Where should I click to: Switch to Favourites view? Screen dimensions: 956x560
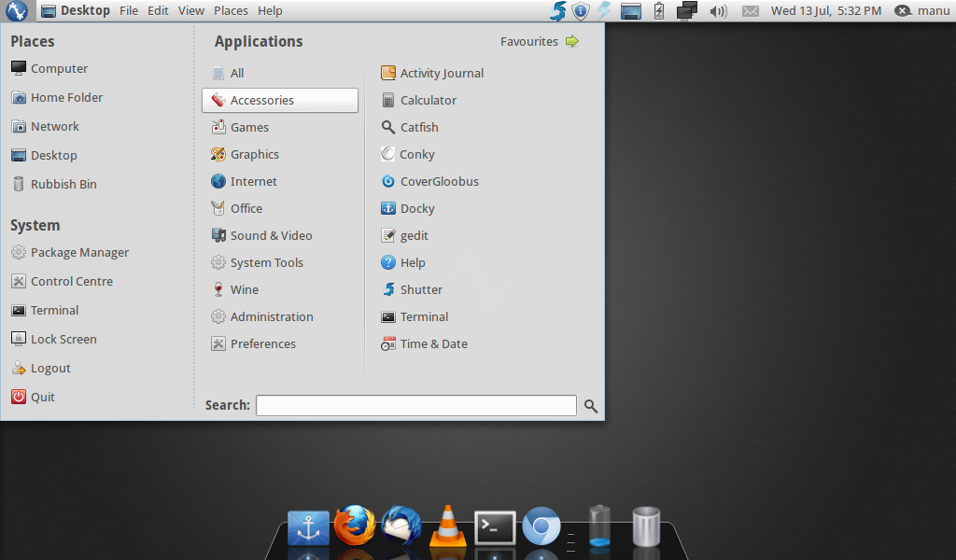point(539,41)
